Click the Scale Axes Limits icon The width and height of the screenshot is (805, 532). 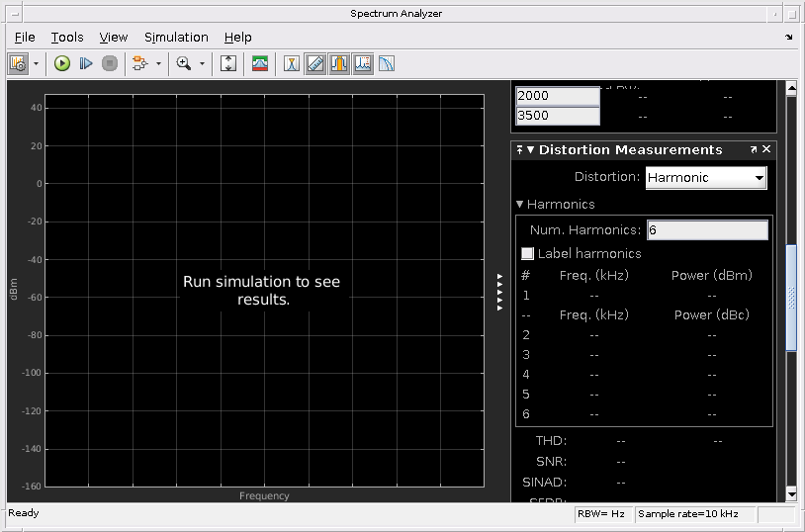228,63
